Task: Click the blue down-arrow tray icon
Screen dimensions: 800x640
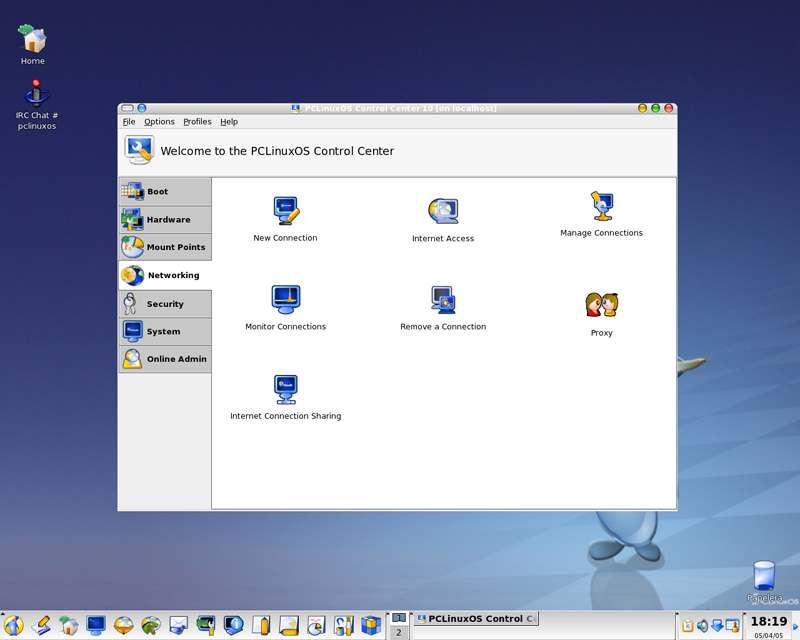Action: point(717,625)
